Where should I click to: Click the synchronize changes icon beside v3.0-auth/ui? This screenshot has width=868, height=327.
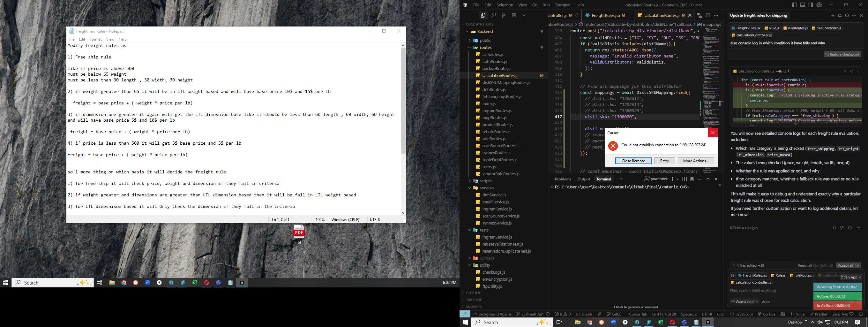coord(548,314)
